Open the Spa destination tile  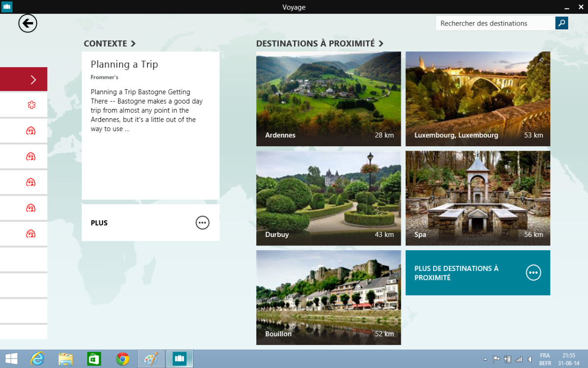(478, 198)
